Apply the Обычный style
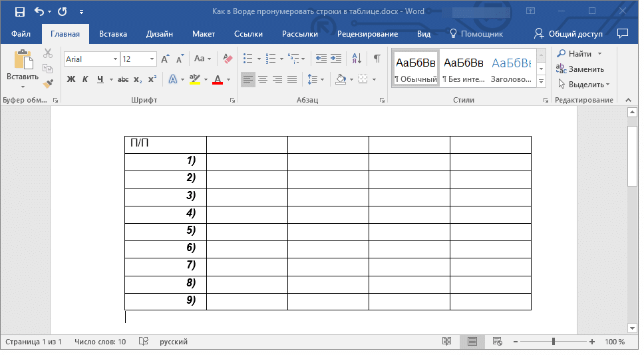 click(x=416, y=68)
